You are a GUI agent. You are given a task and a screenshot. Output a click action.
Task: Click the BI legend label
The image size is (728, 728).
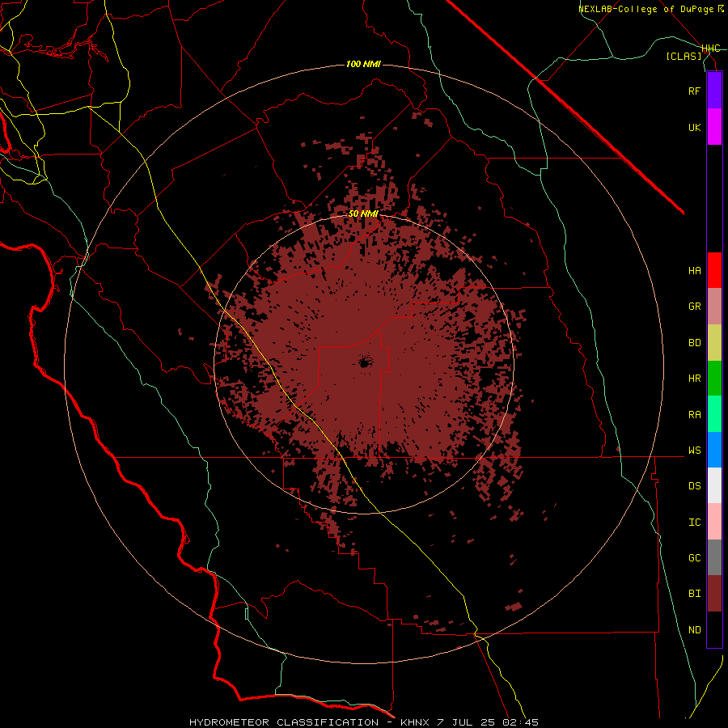(695, 594)
